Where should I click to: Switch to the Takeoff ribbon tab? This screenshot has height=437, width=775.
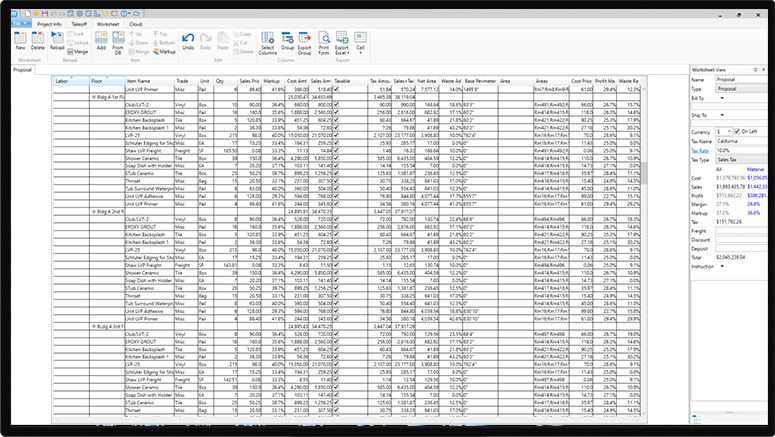[79, 21]
